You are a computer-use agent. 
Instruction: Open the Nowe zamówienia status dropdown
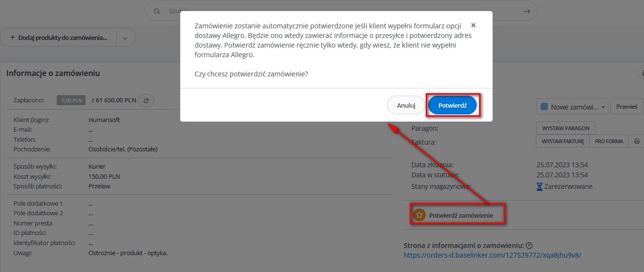click(x=572, y=107)
